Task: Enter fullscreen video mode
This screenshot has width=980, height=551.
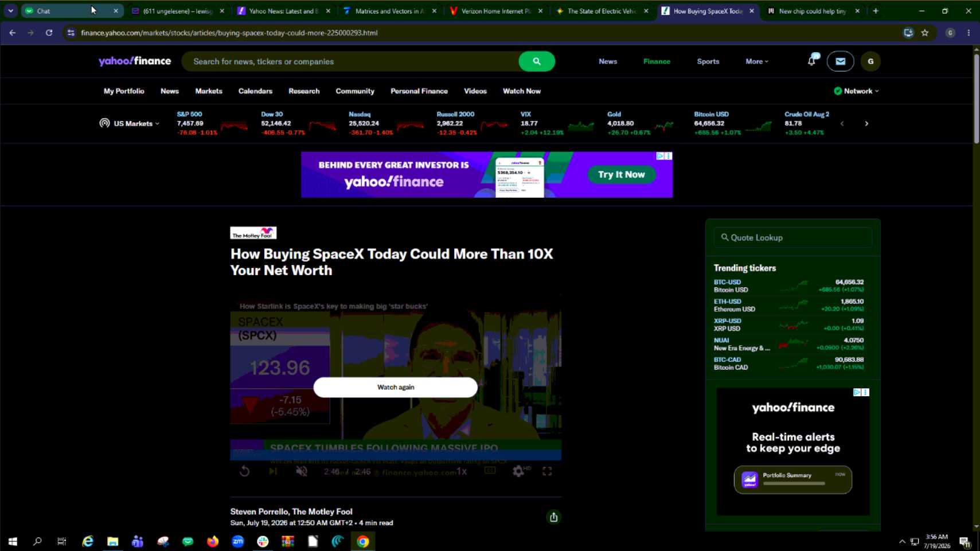Action: 547,471
